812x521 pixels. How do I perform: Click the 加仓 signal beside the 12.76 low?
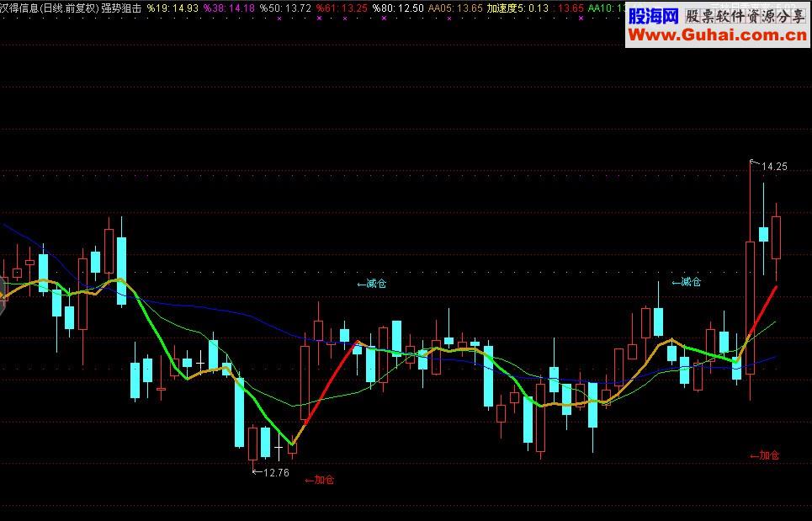320,480
